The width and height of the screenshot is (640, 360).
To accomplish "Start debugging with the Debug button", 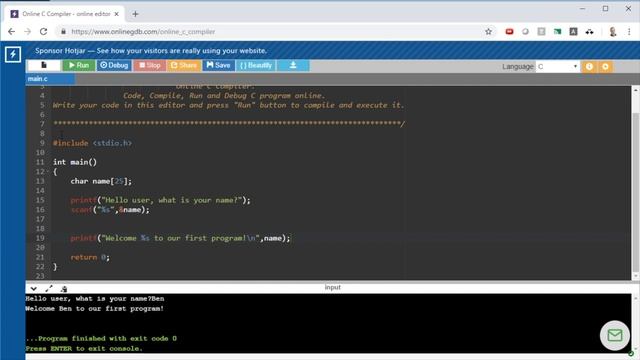I will pyautogui.click(x=114, y=65).
